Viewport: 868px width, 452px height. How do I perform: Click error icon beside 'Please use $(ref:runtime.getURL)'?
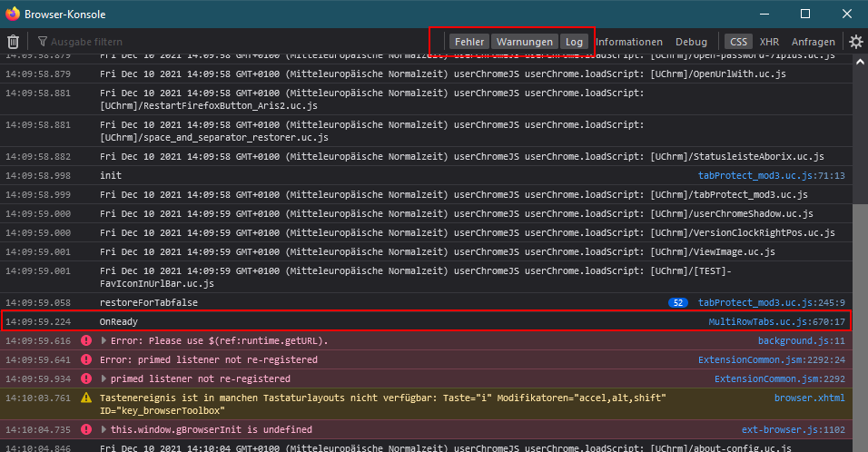86,340
